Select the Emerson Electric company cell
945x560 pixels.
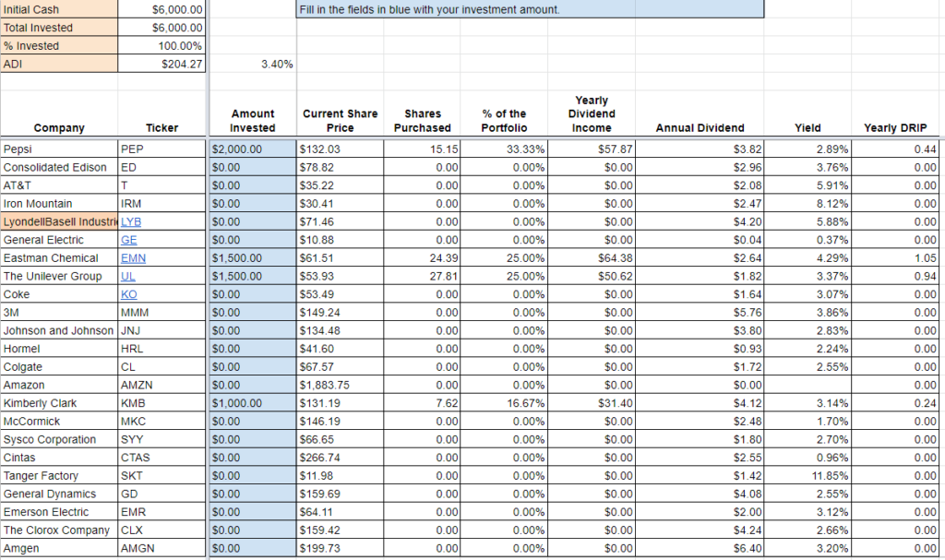59,512
